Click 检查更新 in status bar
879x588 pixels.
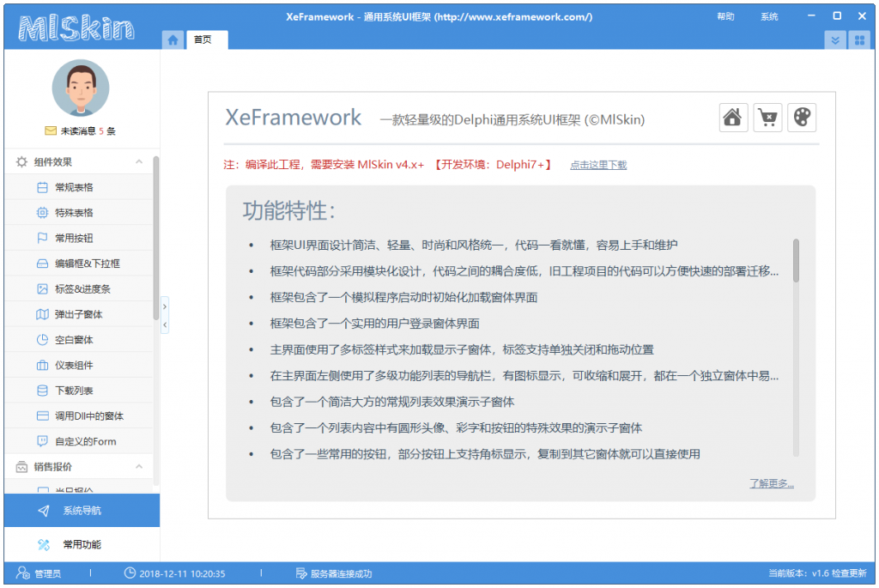click(x=849, y=573)
